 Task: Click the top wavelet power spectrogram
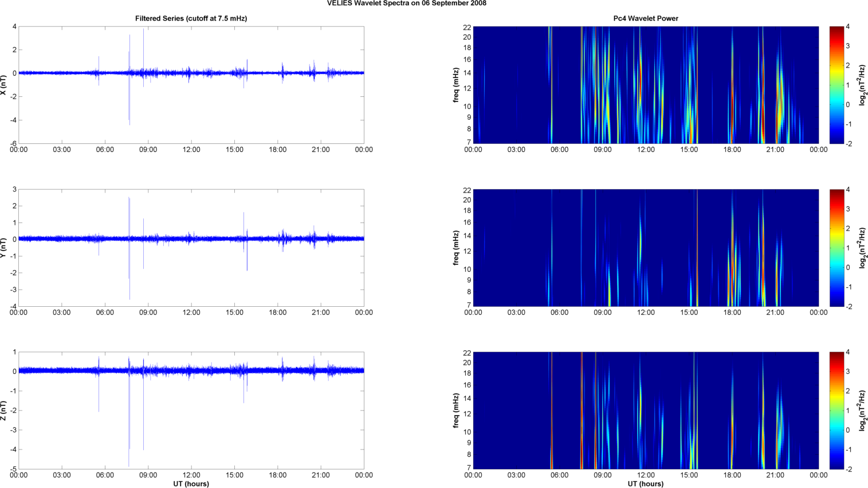(x=646, y=85)
